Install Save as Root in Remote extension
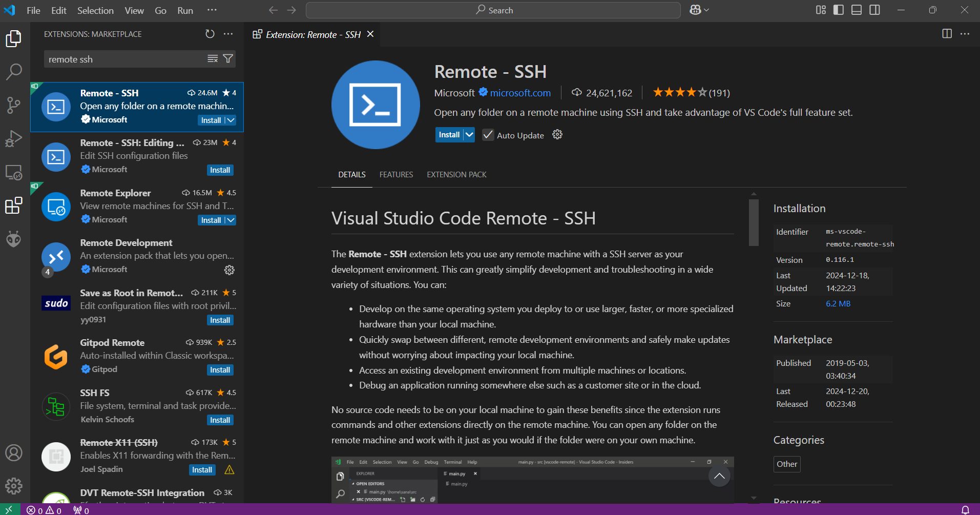Image resolution: width=980 pixels, height=515 pixels. 220,320
